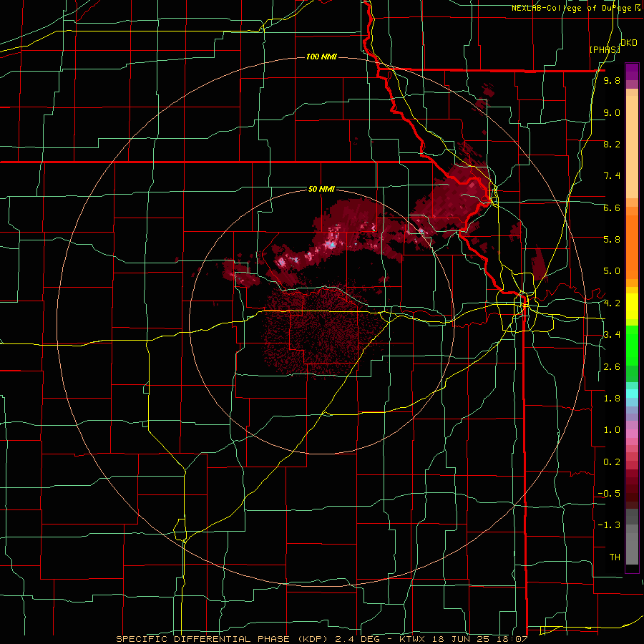Viewport: 644px width, 644px height.
Task: Select the orange color bar segment
Action: [632, 246]
